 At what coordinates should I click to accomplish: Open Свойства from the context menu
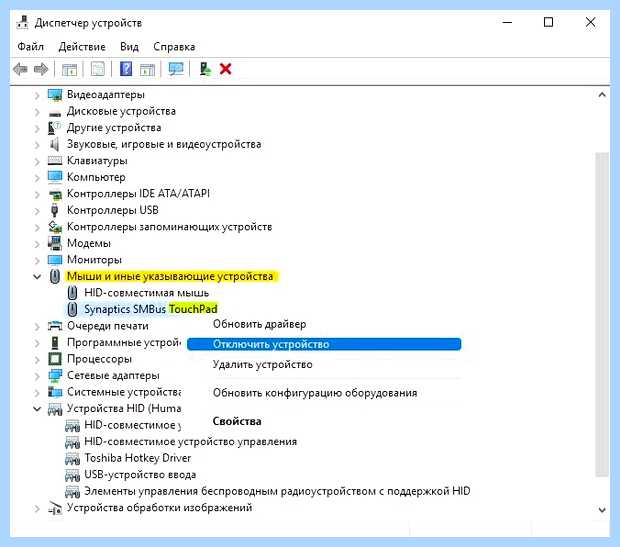(237, 421)
